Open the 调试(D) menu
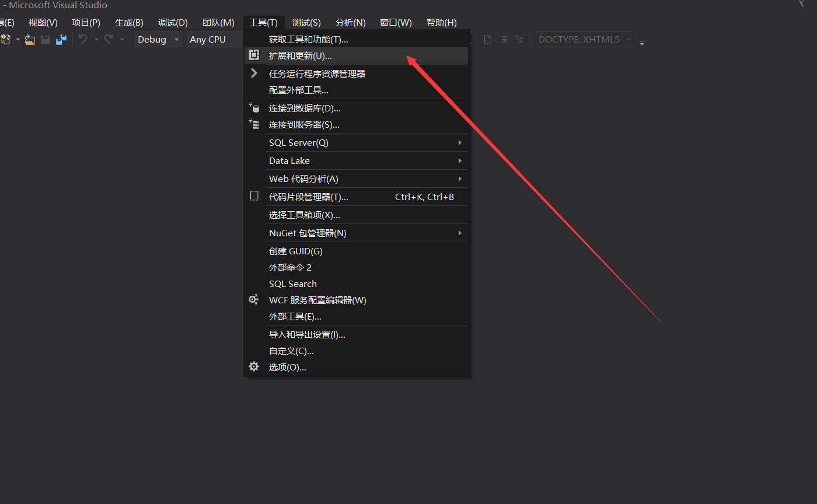 coord(173,23)
